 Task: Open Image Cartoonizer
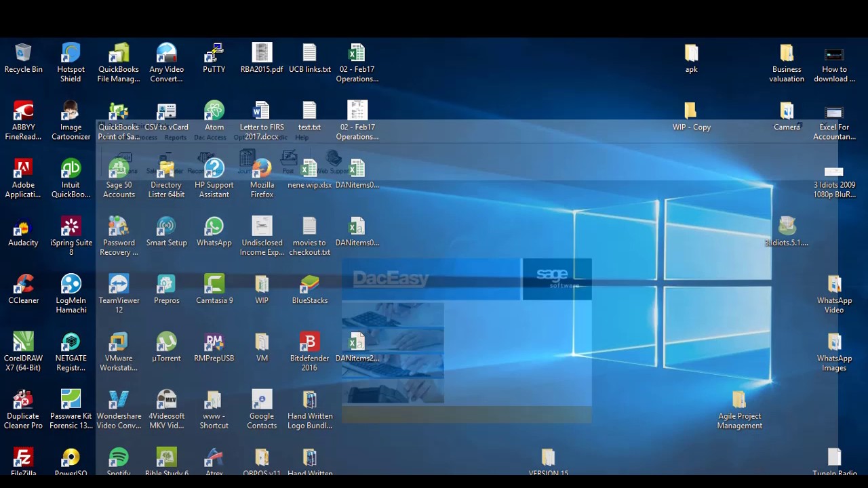click(71, 121)
